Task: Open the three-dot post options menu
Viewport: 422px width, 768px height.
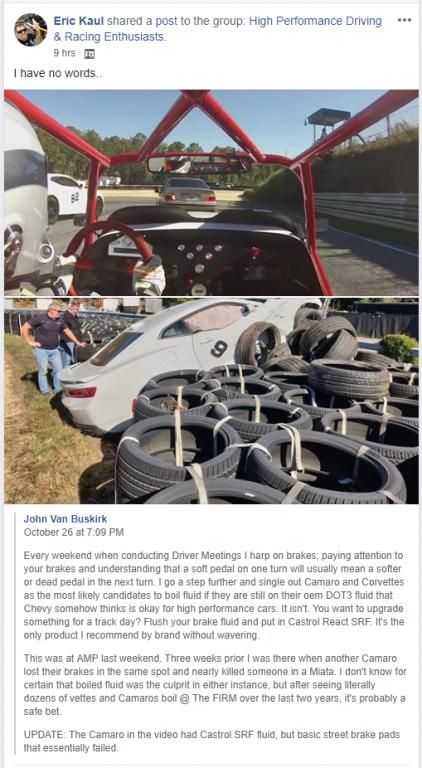Action: pos(404,20)
